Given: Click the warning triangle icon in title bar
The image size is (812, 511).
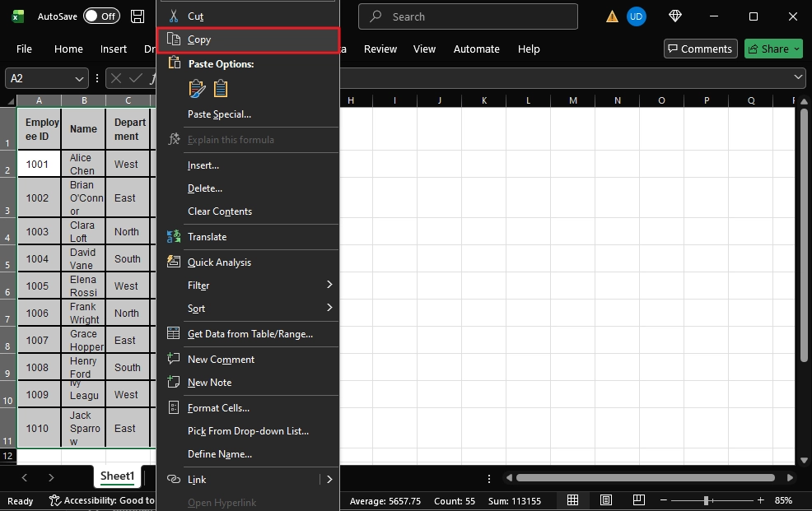Looking at the screenshot, I should 612,16.
